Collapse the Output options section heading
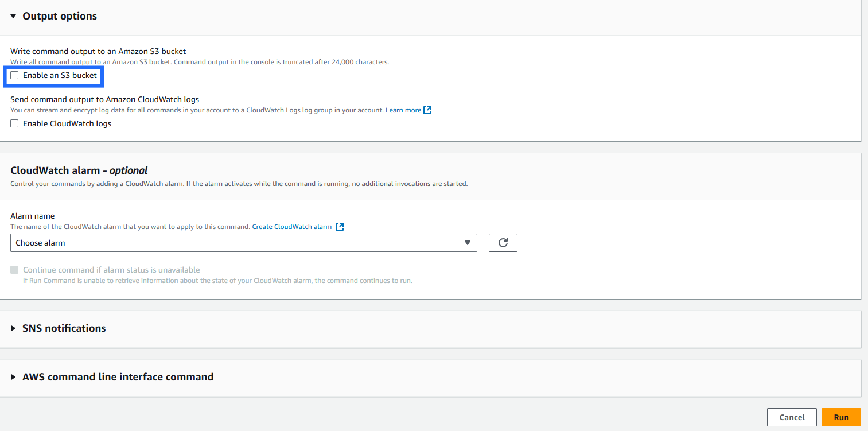The height and width of the screenshot is (431, 868). [60, 16]
